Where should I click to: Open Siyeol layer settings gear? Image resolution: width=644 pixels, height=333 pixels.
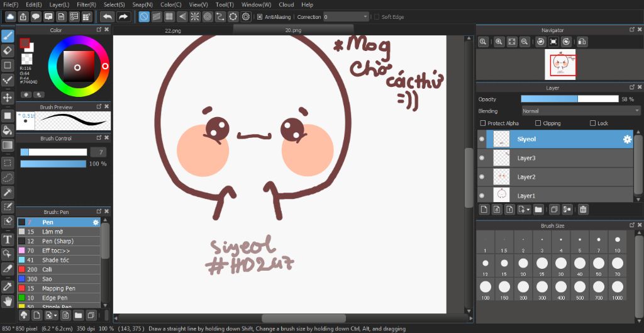(x=627, y=139)
